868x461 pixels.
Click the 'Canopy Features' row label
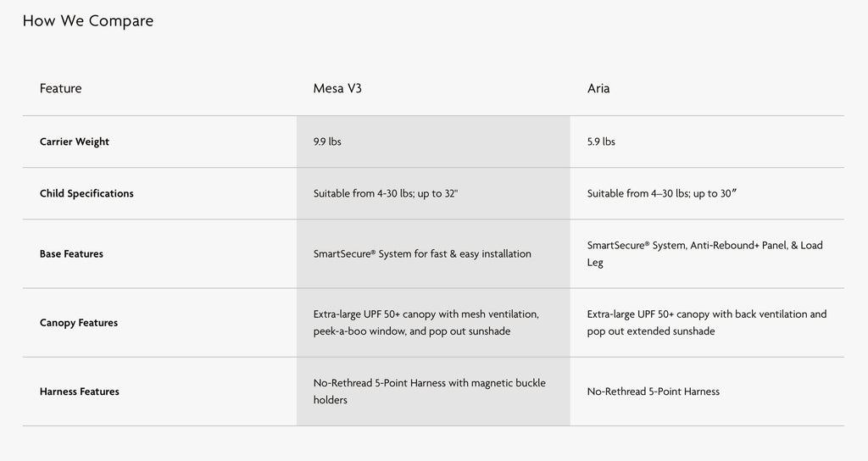tap(79, 323)
